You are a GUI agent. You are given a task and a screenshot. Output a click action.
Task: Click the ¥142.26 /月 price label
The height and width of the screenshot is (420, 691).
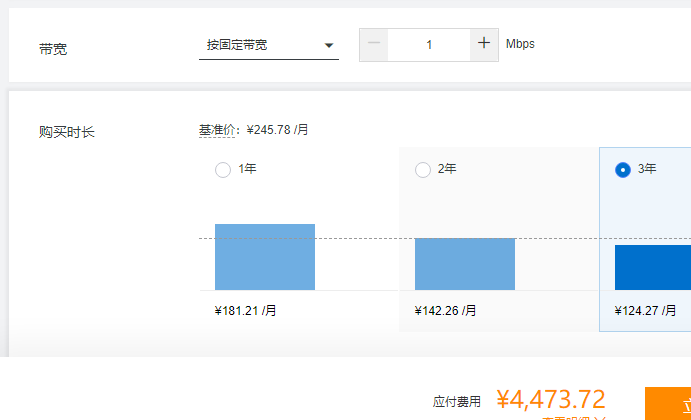[x=445, y=311]
